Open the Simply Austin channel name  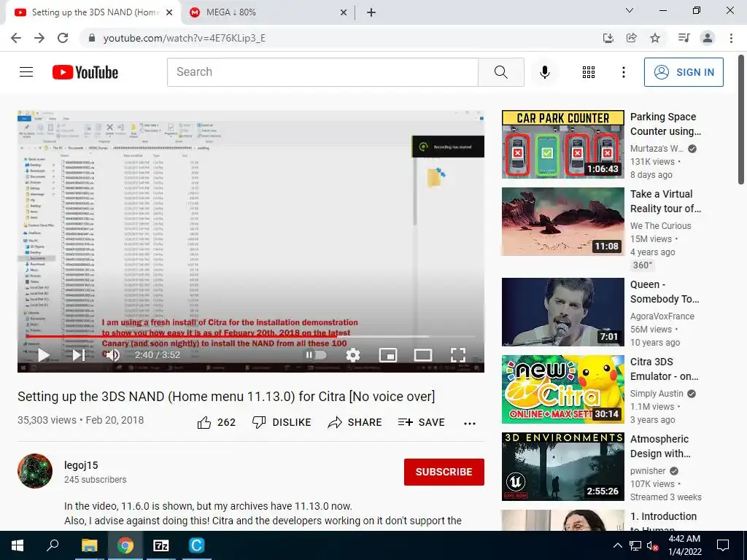pyautogui.click(x=657, y=393)
